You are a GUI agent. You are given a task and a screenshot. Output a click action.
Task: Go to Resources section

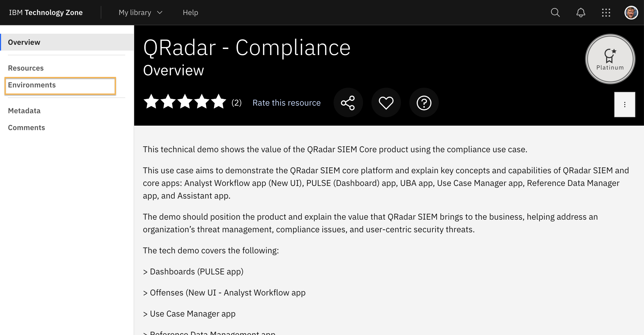pyautogui.click(x=26, y=68)
